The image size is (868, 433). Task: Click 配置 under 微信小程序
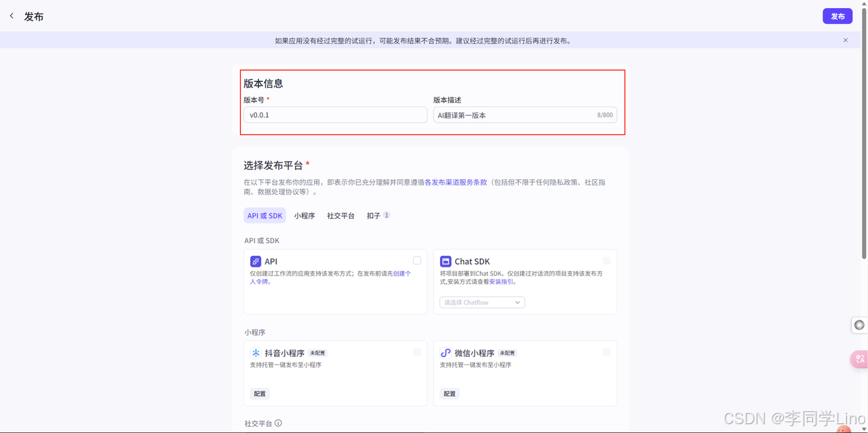(450, 394)
